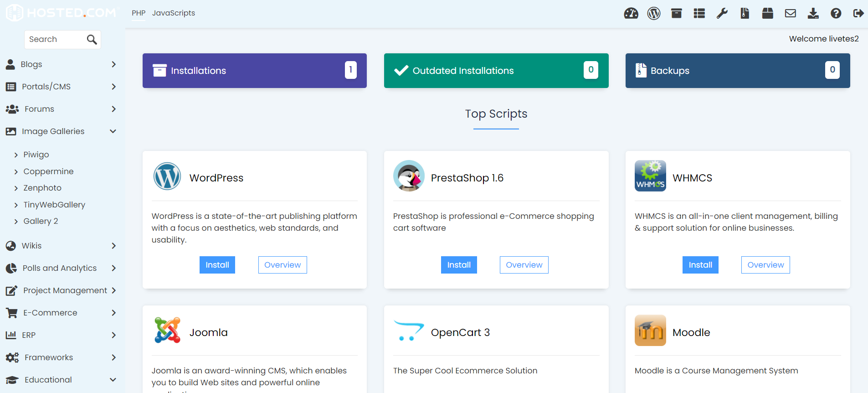Open the Installations summary card
This screenshot has width=868, height=393.
pos(255,71)
